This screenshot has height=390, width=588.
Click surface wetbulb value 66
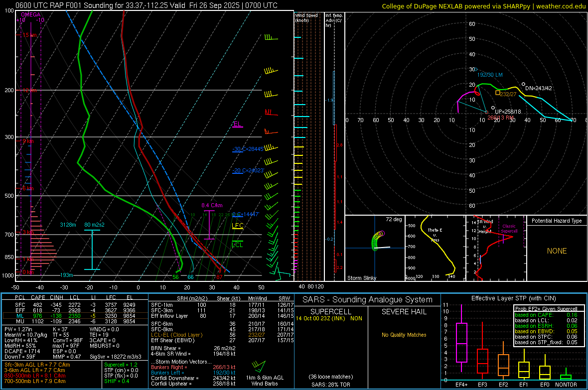click(190, 277)
